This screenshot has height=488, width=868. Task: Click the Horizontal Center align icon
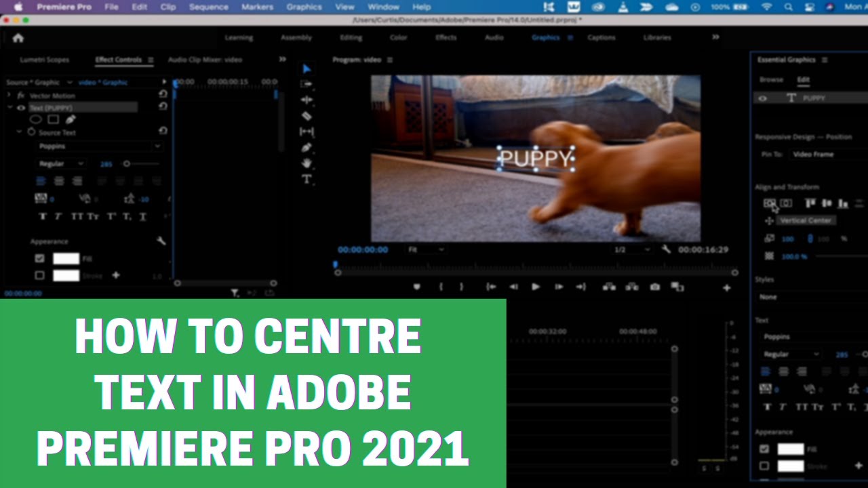[786, 203]
